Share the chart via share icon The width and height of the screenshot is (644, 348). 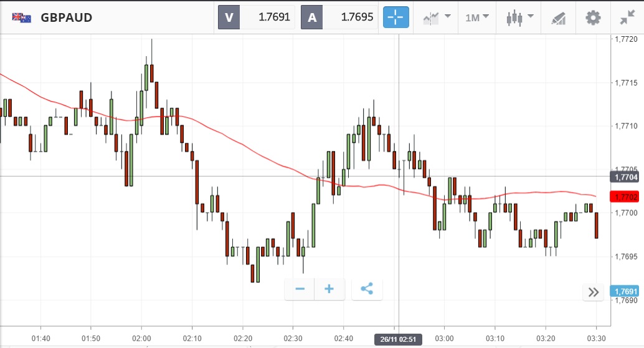coord(367,289)
